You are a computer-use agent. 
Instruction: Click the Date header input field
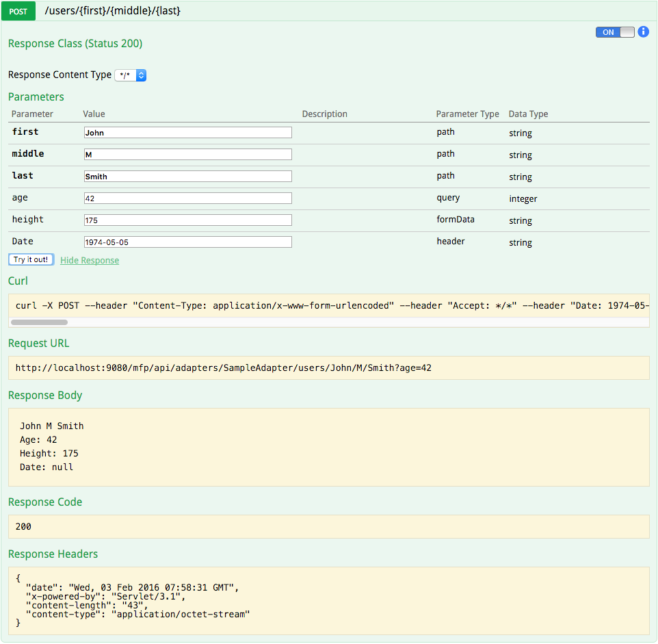187,242
